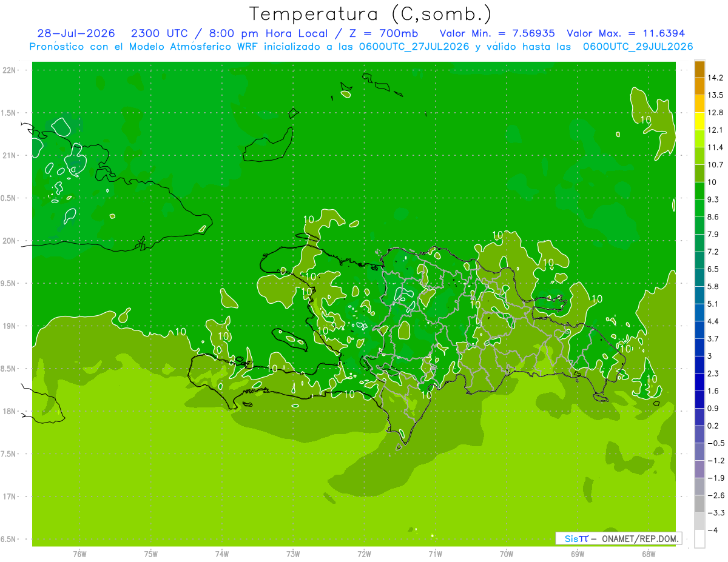Viewport: 728px width, 562px height.
Task: Select the '75W' longitude label
Action: [151, 554]
